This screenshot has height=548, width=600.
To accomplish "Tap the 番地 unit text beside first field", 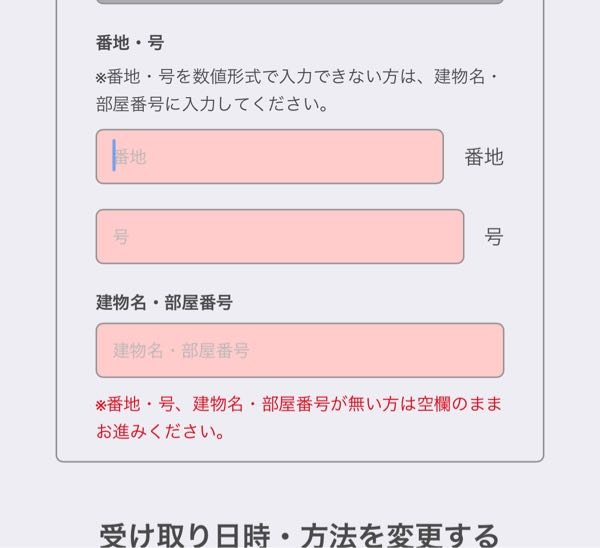I will (484, 157).
